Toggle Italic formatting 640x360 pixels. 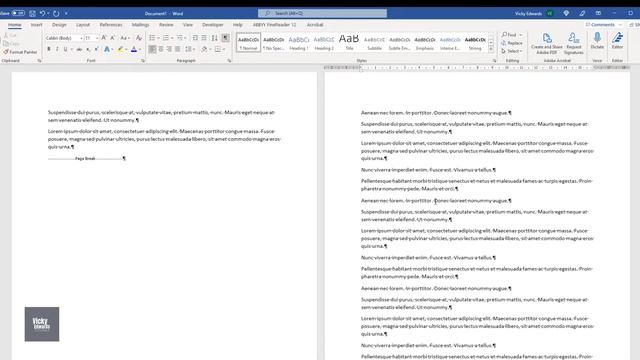[x=57, y=49]
